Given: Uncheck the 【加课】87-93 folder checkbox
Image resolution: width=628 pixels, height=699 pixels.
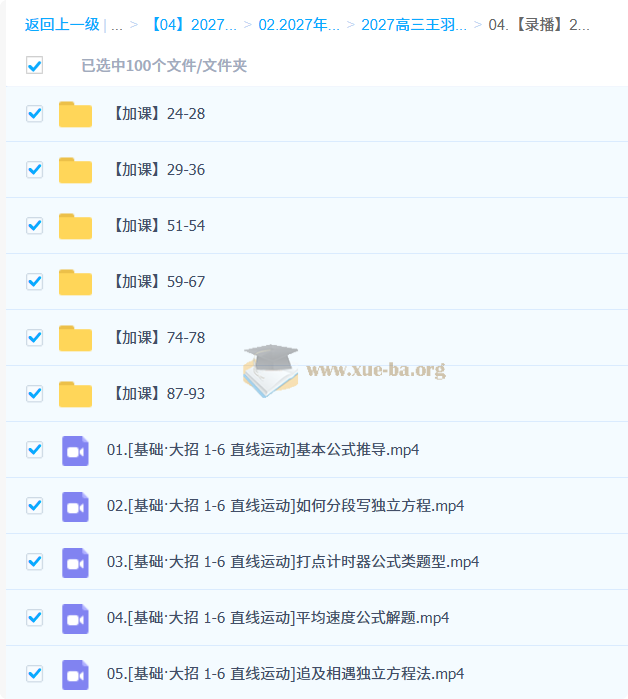Looking at the screenshot, I should [x=34, y=394].
